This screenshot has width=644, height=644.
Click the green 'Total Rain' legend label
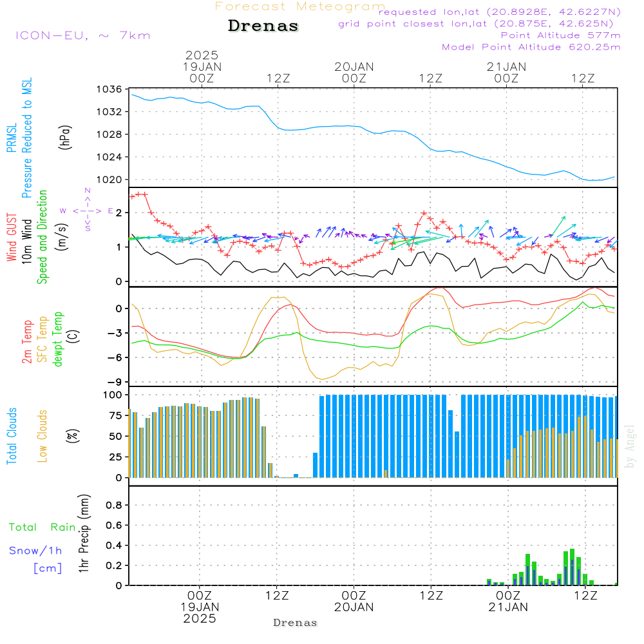tap(43, 527)
